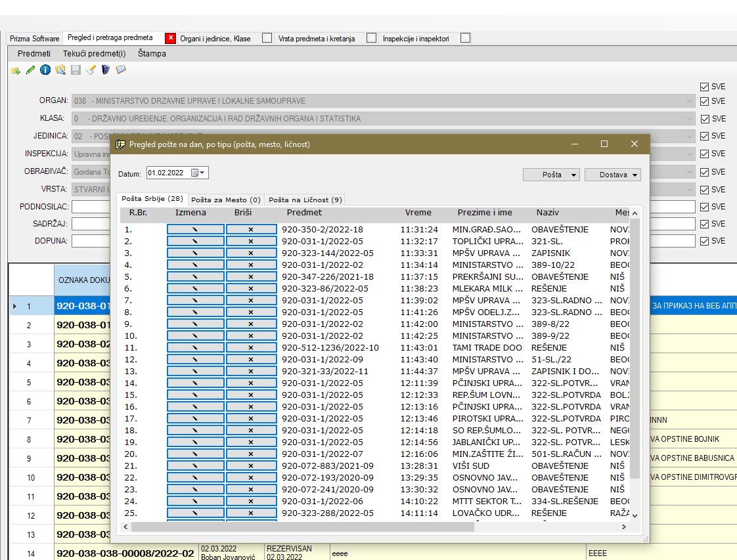Screen dimensions: 737x560
Task: Expand the OBRAĐIVAČ combo box arrow
Action: pyautogui.click(x=689, y=172)
